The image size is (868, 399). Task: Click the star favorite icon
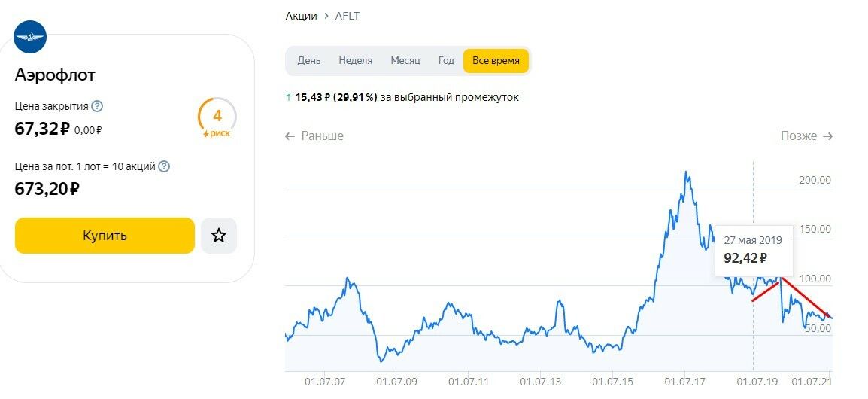(219, 236)
